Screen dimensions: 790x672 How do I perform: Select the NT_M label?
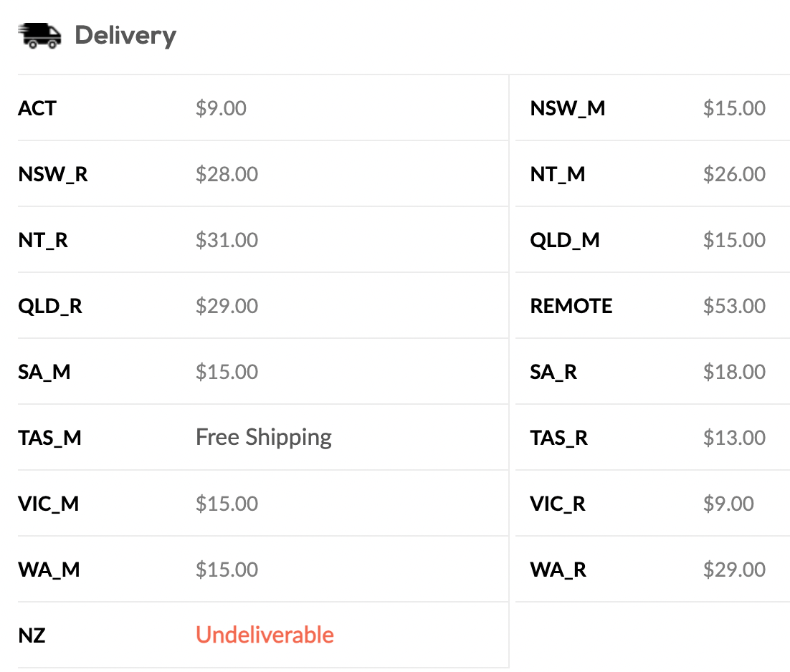pos(558,175)
